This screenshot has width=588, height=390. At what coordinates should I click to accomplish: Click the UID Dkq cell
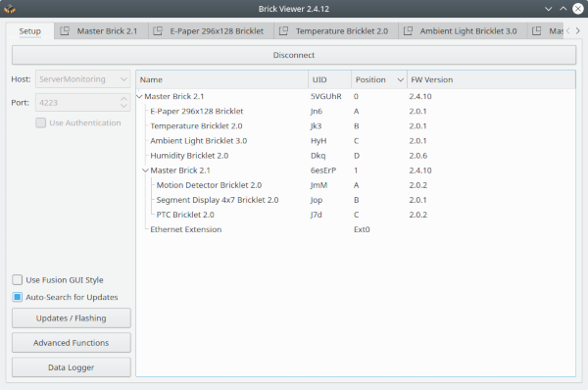click(318, 156)
